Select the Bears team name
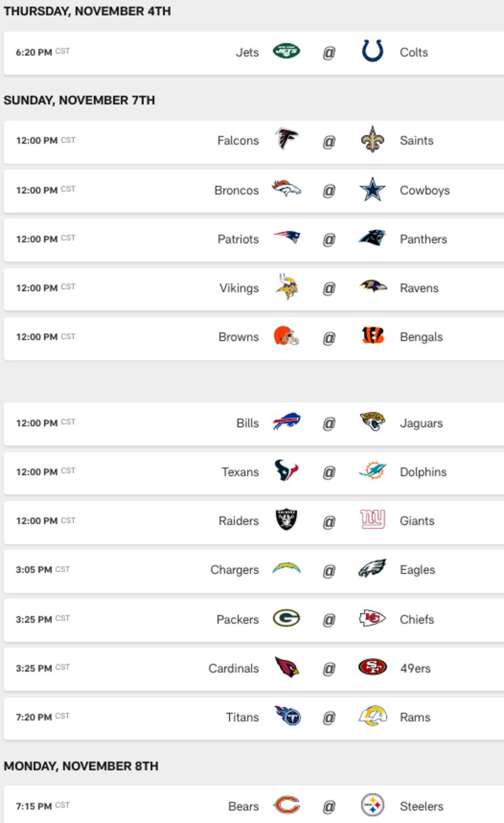504x823 pixels. pos(243,806)
